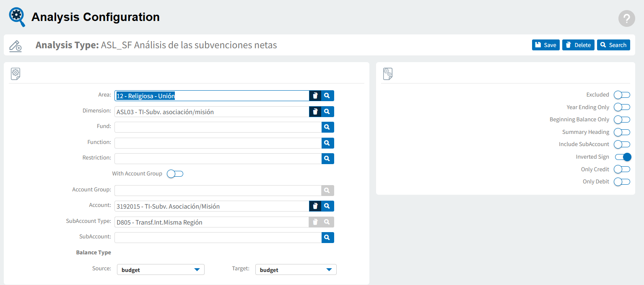The width and height of the screenshot is (644, 285).
Task: Clear the Account field with trash icon
Action: pos(315,206)
